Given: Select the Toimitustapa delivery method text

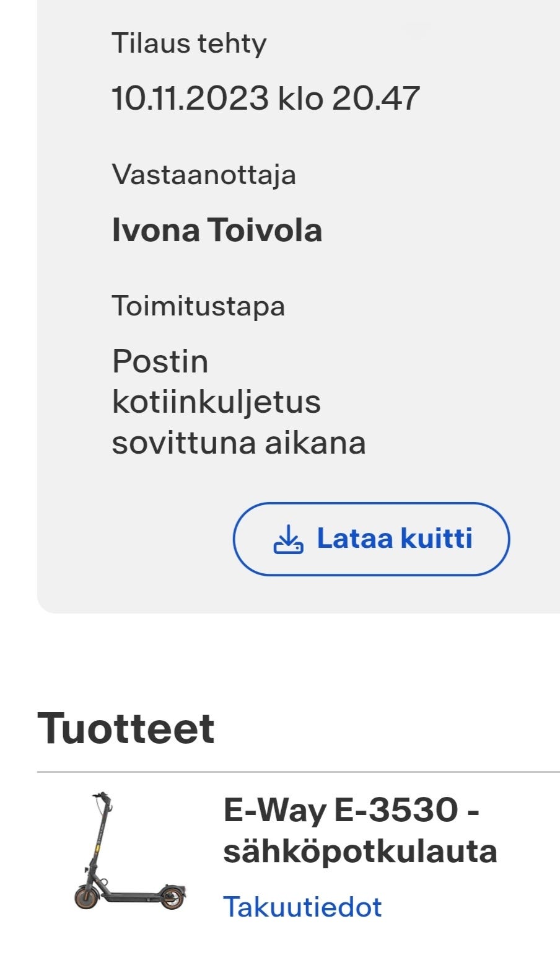Looking at the screenshot, I should (198, 306).
